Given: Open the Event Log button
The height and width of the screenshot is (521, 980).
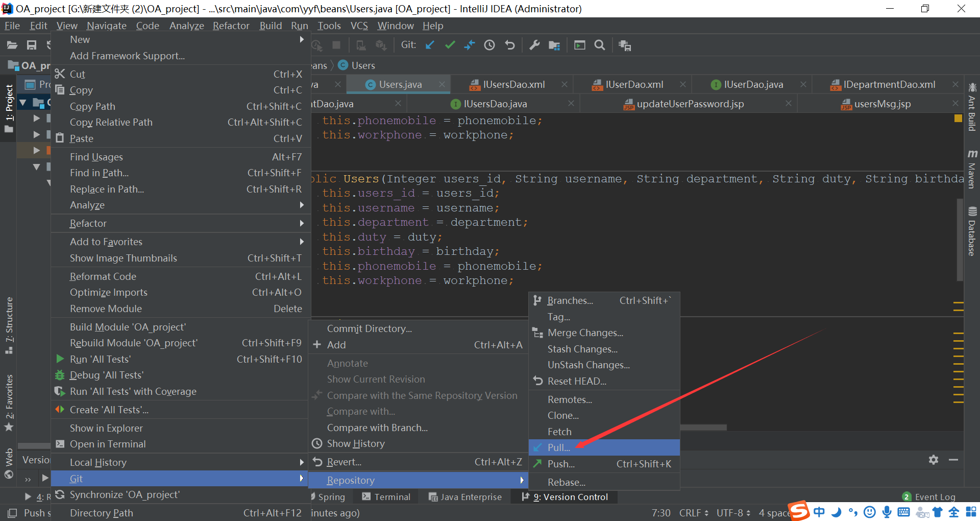Looking at the screenshot, I should tap(929, 497).
